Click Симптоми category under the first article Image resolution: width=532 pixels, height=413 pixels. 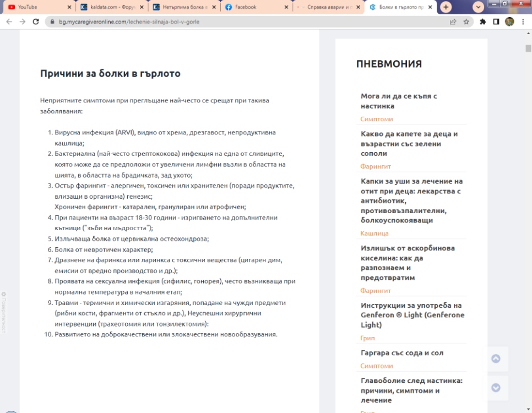point(377,119)
